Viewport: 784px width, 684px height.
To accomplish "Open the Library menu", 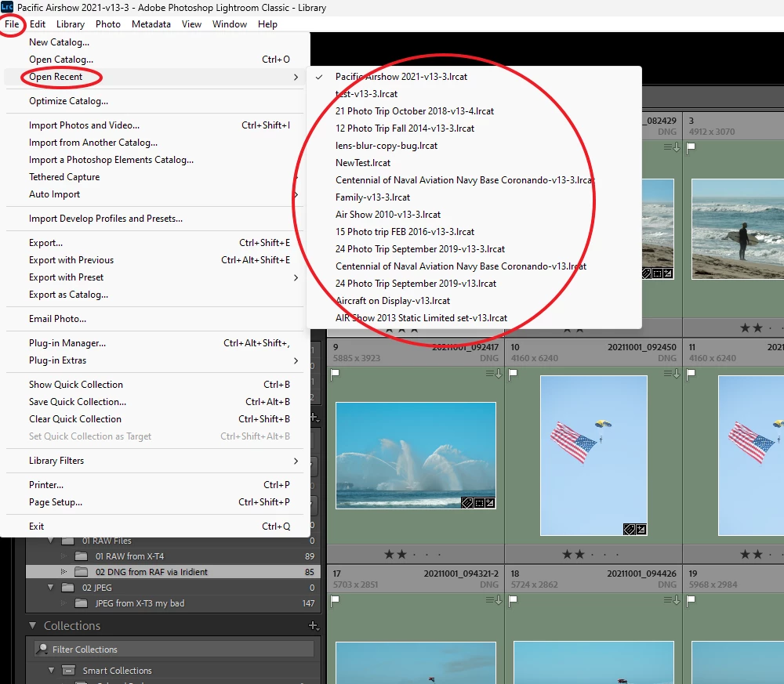I will pyautogui.click(x=71, y=24).
